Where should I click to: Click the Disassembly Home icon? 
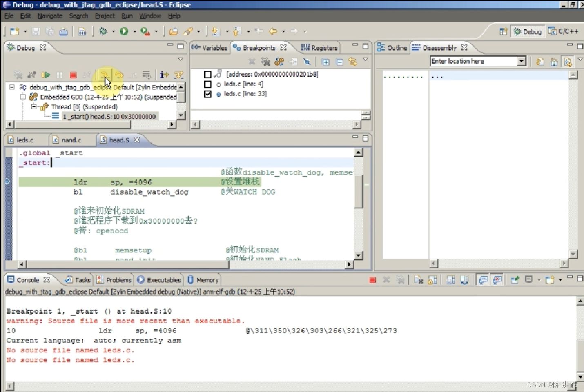click(x=554, y=62)
